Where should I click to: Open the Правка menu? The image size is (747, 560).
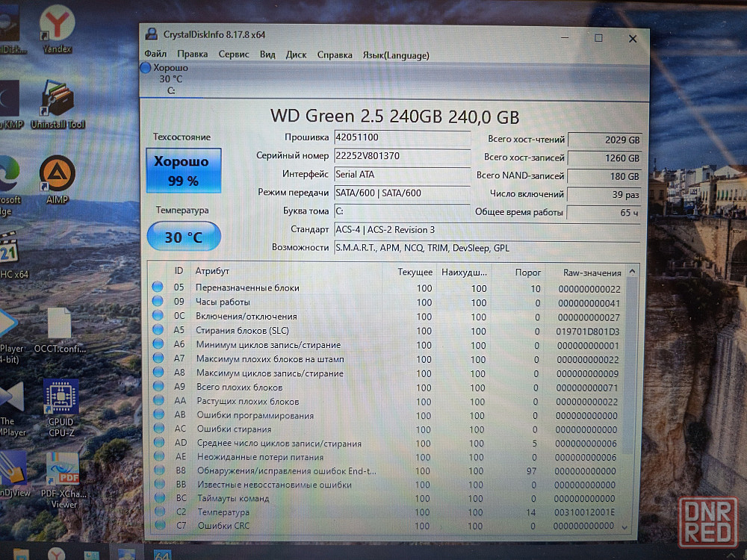[x=192, y=55]
